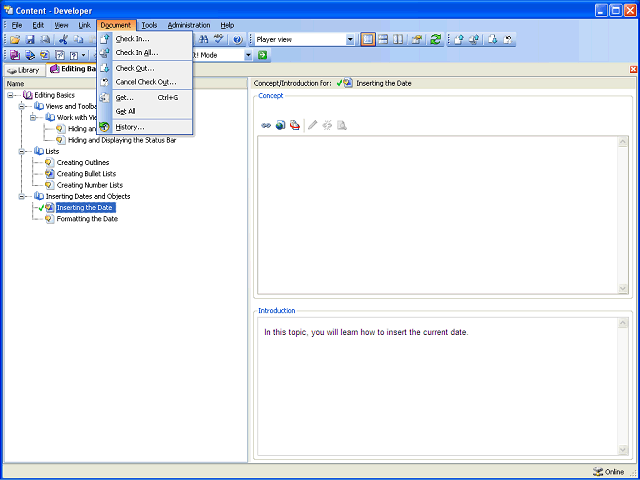Click the Introduction pane scroll up arrow
This screenshot has width=640, height=480.
tap(623, 323)
